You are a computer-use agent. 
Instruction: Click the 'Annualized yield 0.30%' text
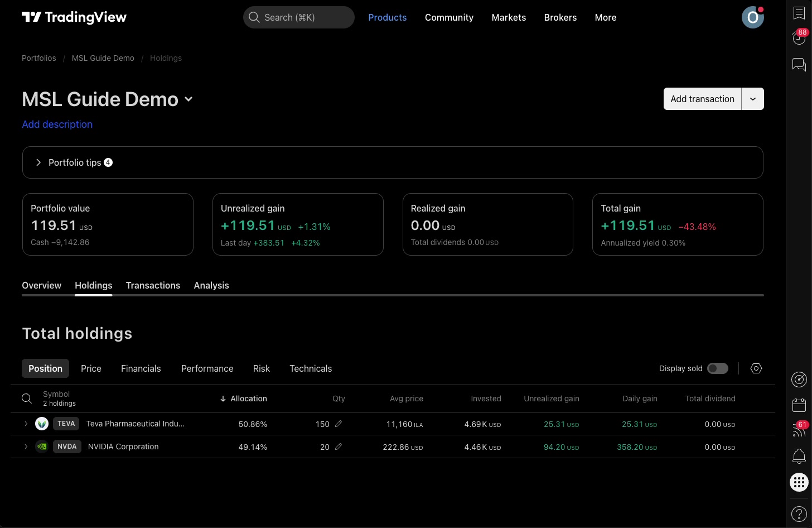pyautogui.click(x=643, y=243)
